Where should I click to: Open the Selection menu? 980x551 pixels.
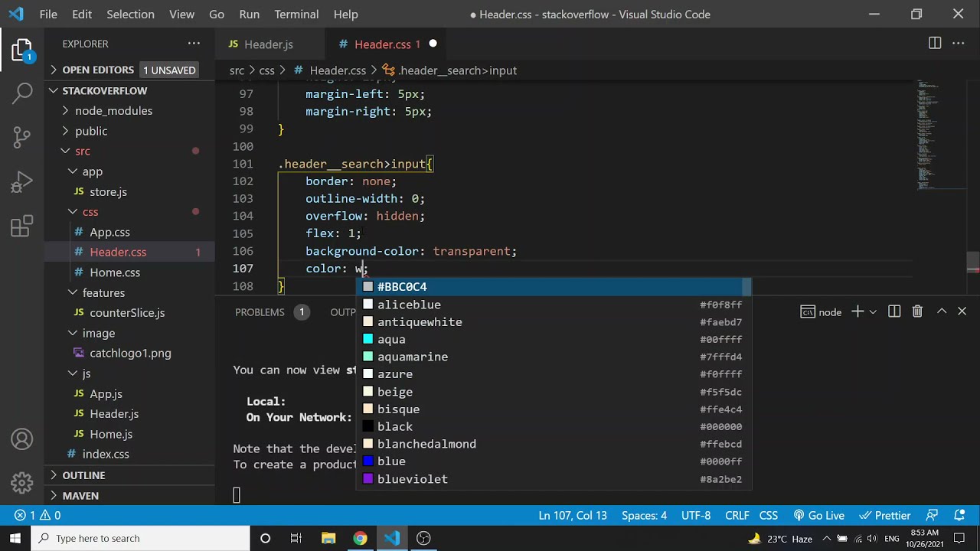[x=130, y=14]
